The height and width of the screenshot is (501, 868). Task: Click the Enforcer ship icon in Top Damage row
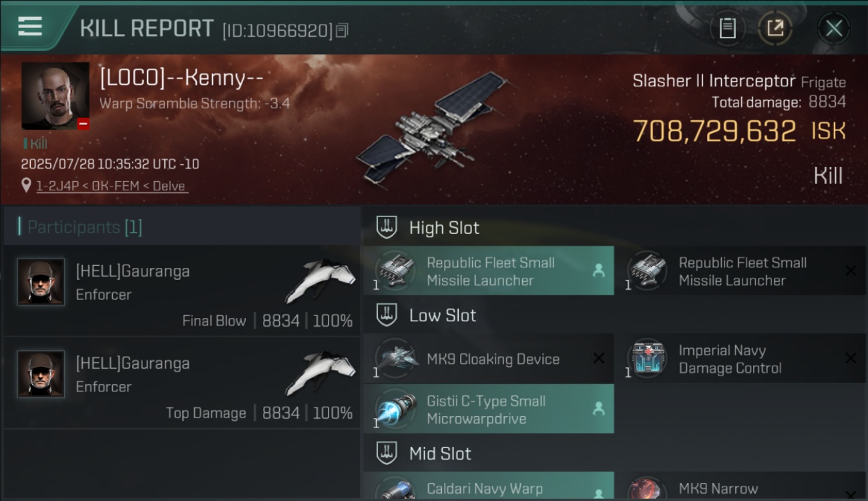click(320, 373)
